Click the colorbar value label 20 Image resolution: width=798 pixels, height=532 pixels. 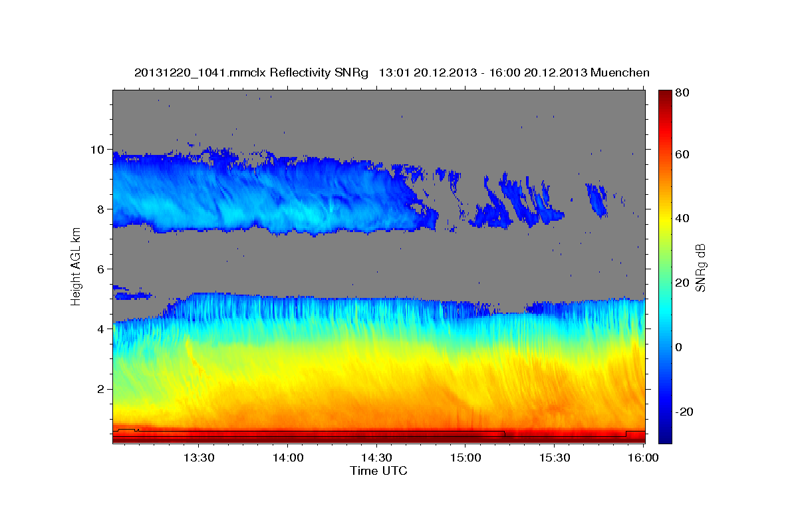coord(682,283)
